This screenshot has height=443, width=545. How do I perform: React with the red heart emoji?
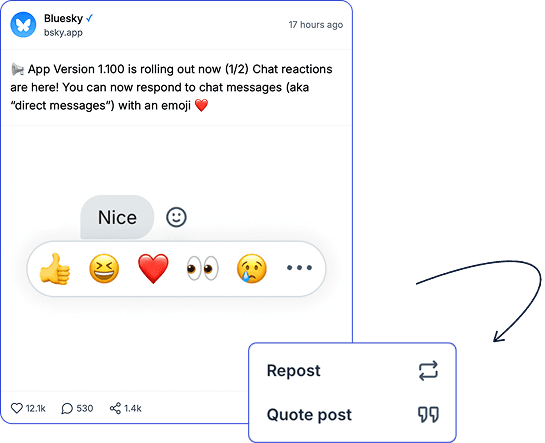coord(153,269)
